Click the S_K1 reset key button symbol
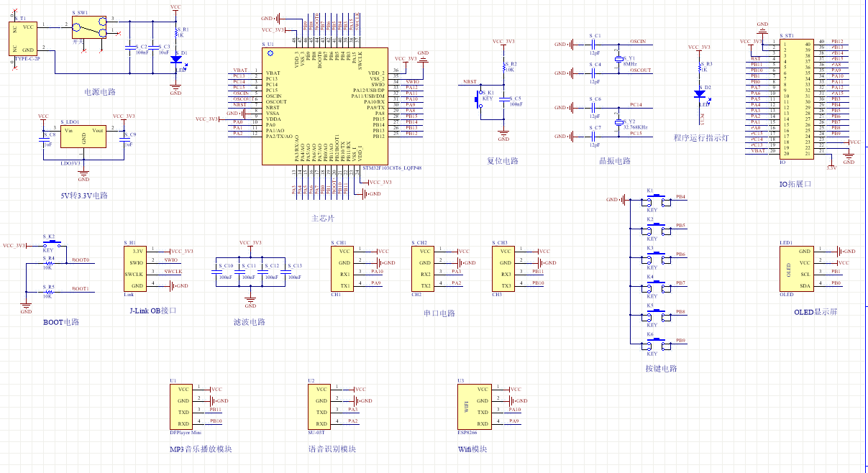 click(479, 100)
